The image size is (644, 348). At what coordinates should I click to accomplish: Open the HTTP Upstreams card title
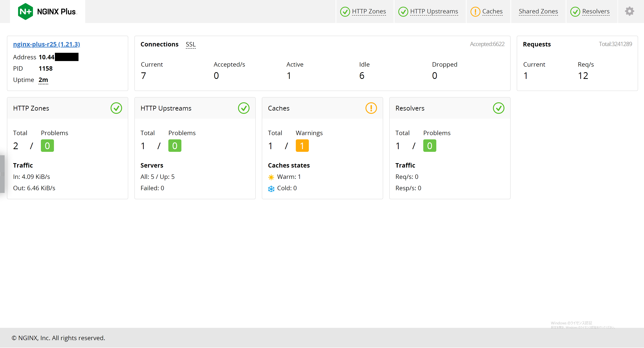pyautogui.click(x=166, y=108)
